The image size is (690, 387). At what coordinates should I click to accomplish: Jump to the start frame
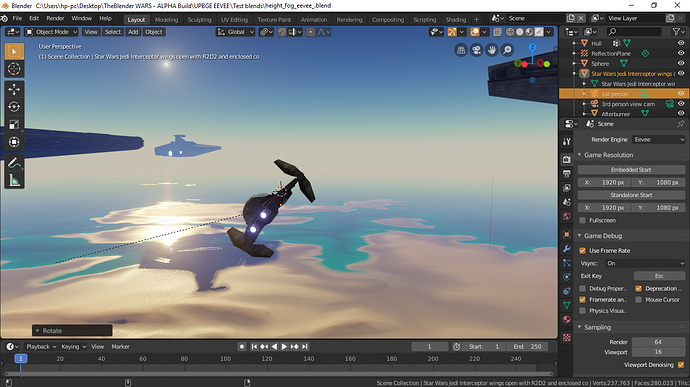pyautogui.click(x=254, y=346)
